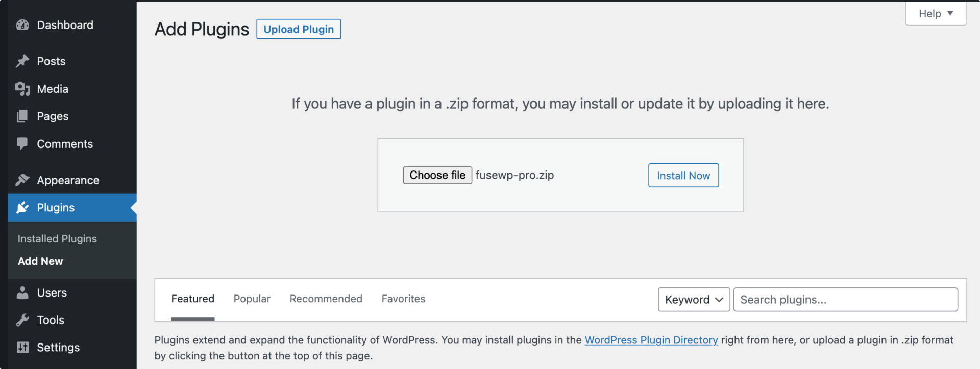Switch to the Popular plugins tab

tap(252, 299)
